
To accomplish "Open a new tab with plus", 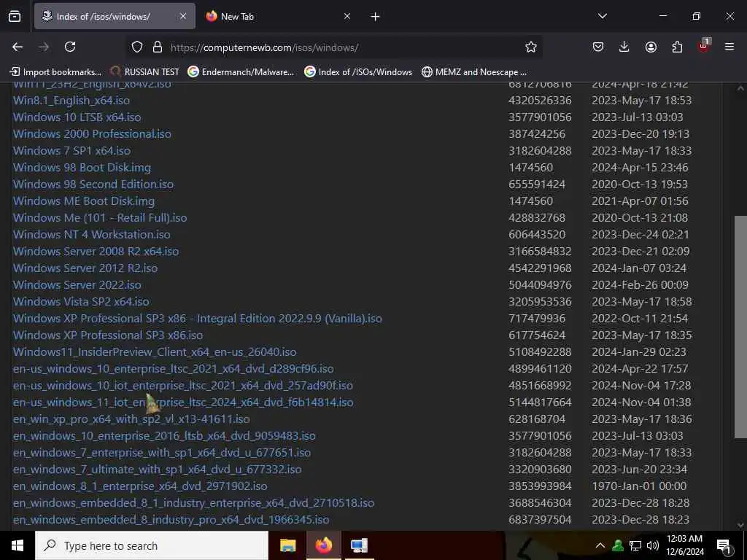I will [375, 17].
